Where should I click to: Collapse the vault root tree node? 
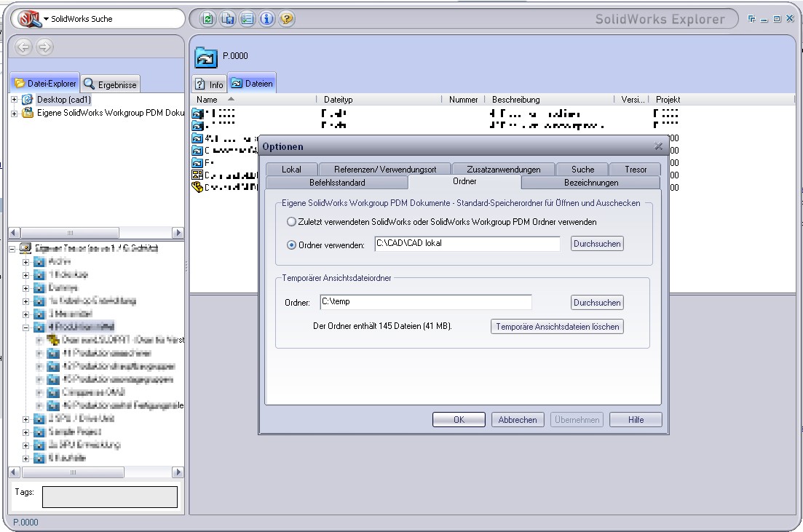click(12, 249)
